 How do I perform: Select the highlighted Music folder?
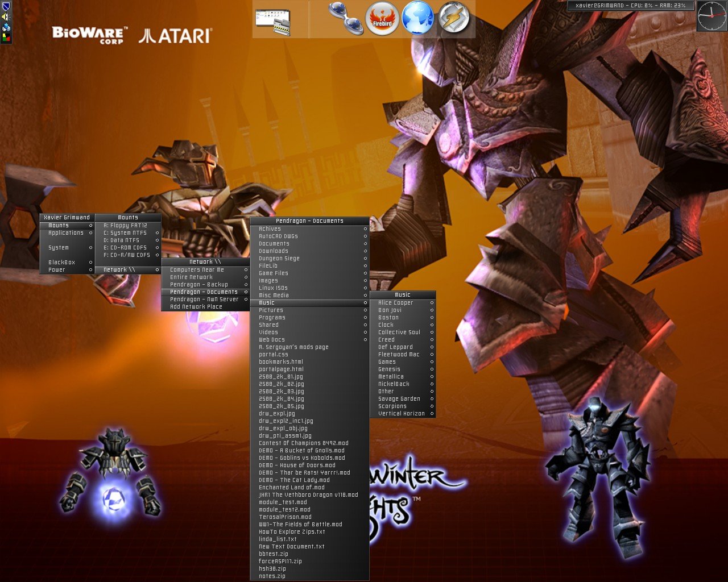pos(309,303)
